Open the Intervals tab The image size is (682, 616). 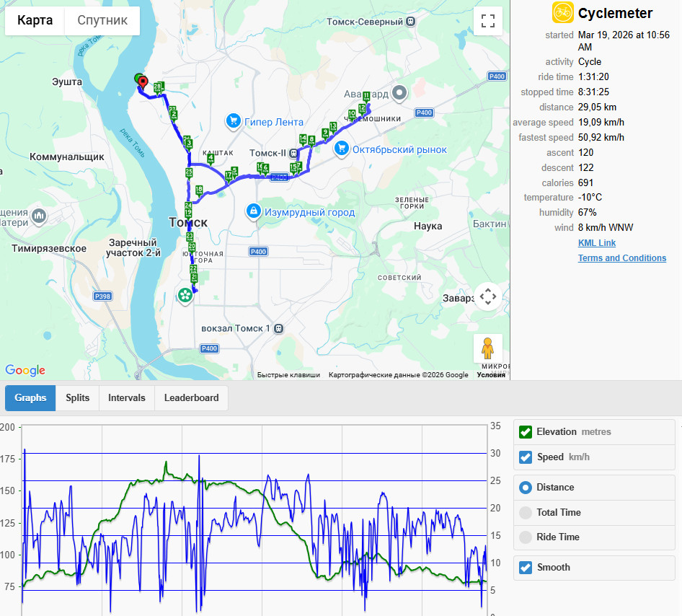tap(127, 398)
